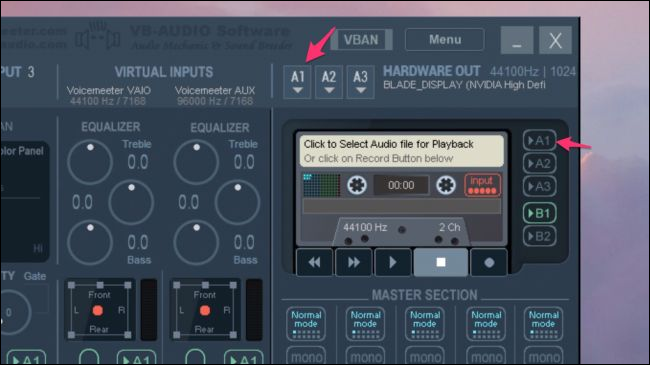The image size is (650, 365).
Task: Start recording with the record button
Action: (x=489, y=262)
